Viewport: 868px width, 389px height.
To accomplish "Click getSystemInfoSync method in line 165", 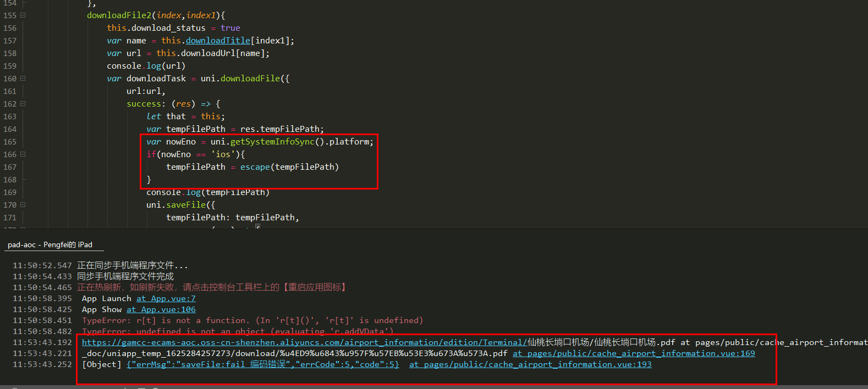I will (272, 142).
